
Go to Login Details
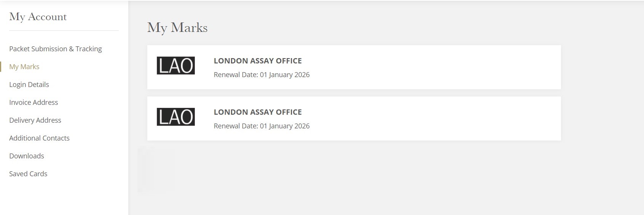[x=29, y=84]
